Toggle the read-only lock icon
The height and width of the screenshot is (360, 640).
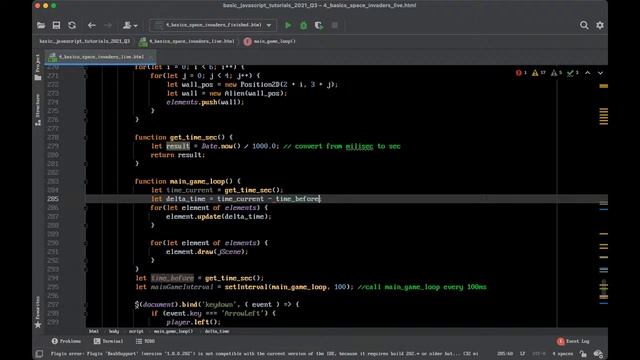pyautogui.click(x=583, y=354)
